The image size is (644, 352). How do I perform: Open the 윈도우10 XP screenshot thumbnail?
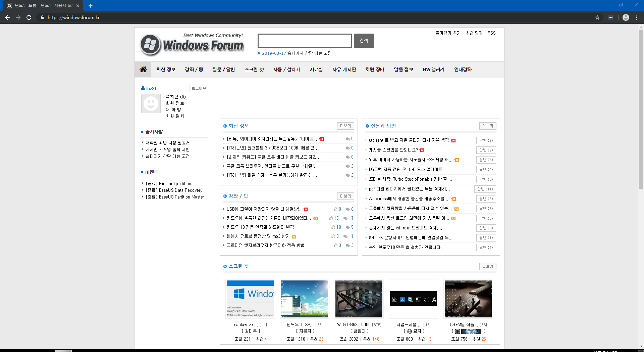pyautogui.click(x=305, y=299)
